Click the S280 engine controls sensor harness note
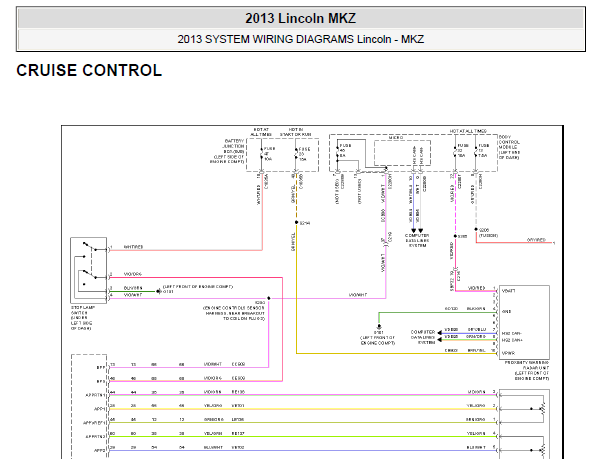The width and height of the screenshot is (602, 459). click(234, 311)
